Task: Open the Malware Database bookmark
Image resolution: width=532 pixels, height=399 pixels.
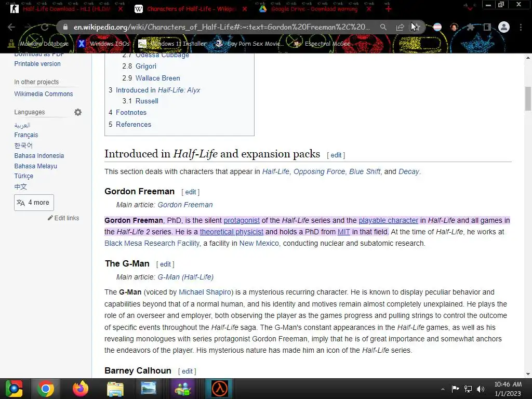Action: pos(38,44)
